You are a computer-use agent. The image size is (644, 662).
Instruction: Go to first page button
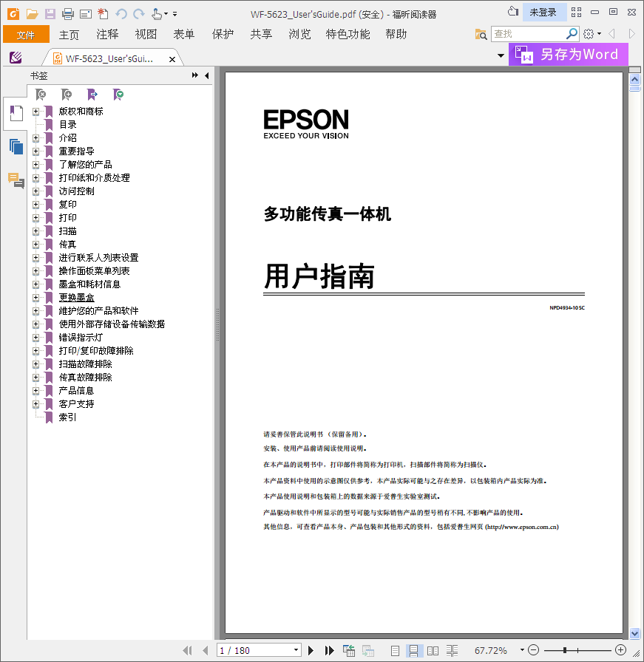pyautogui.click(x=187, y=651)
